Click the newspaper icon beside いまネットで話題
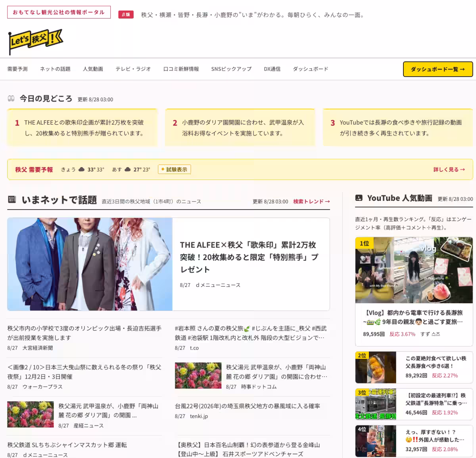 point(12,199)
